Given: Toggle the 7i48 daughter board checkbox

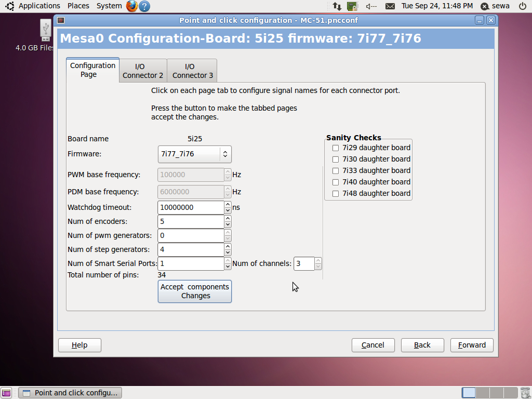Looking at the screenshot, I should coord(336,194).
